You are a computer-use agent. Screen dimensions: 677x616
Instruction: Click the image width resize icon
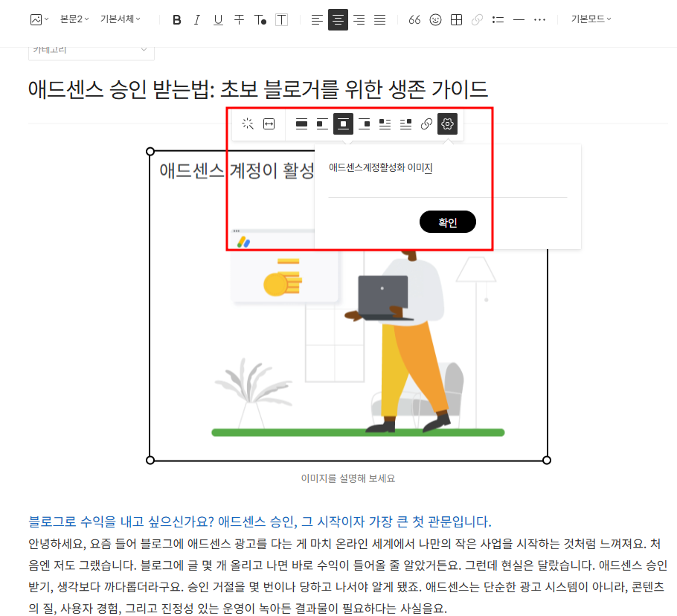[x=269, y=124]
